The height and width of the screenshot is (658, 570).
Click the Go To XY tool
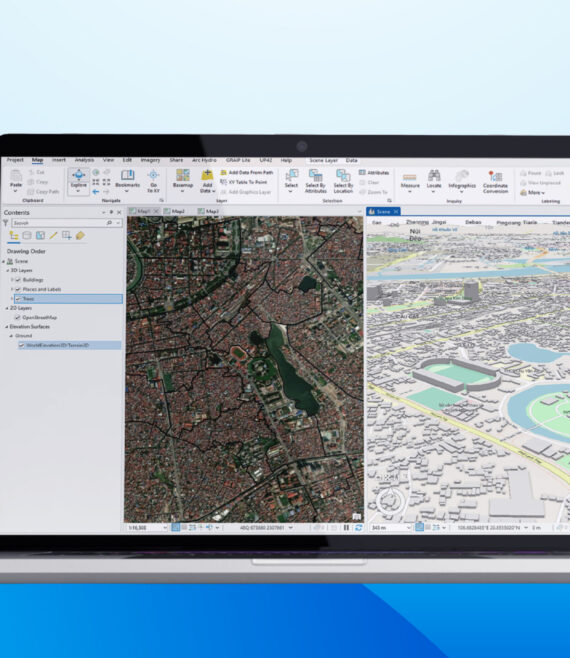pyautogui.click(x=153, y=180)
